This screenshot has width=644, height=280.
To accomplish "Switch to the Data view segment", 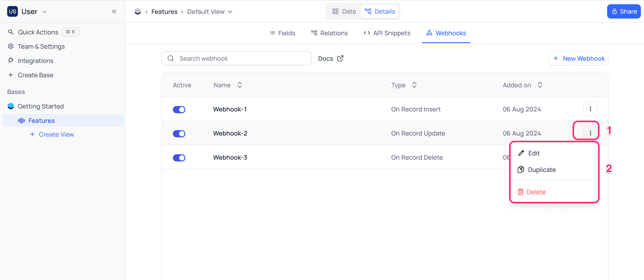I will 343,11.
